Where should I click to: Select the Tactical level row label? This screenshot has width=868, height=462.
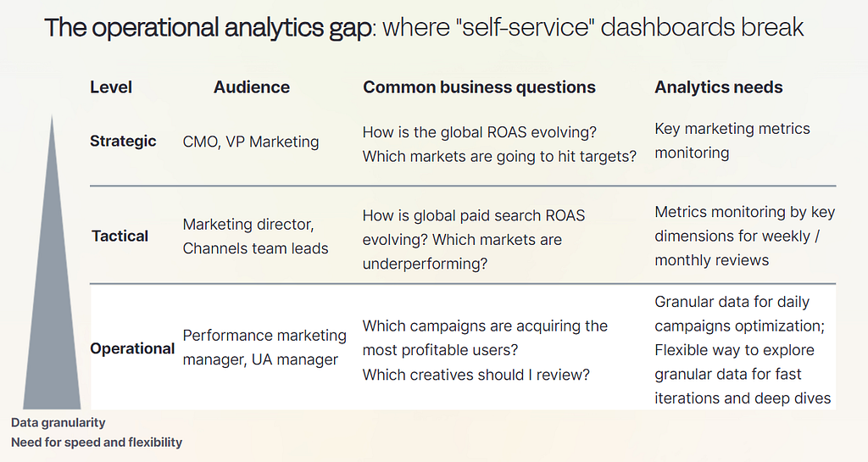click(x=120, y=237)
